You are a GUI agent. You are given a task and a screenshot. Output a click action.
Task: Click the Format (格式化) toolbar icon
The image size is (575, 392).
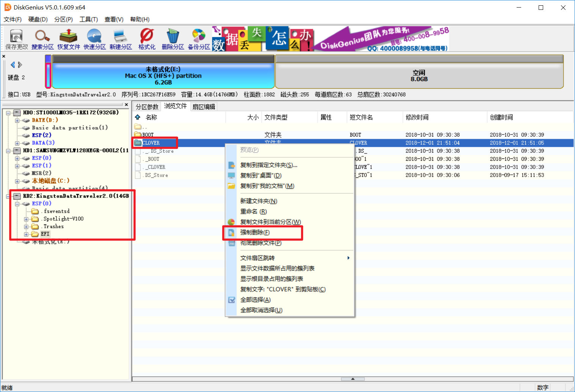pyautogui.click(x=147, y=39)
